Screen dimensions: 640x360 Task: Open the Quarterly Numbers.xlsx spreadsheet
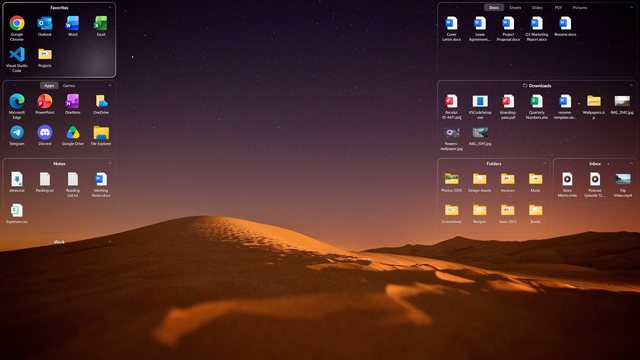(x=537, y=101)
